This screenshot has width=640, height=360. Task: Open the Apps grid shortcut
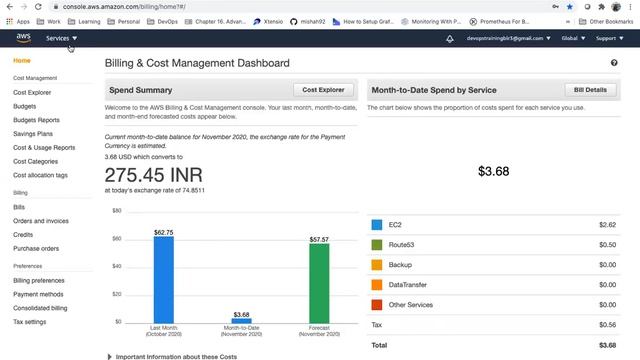coord(18,22)
